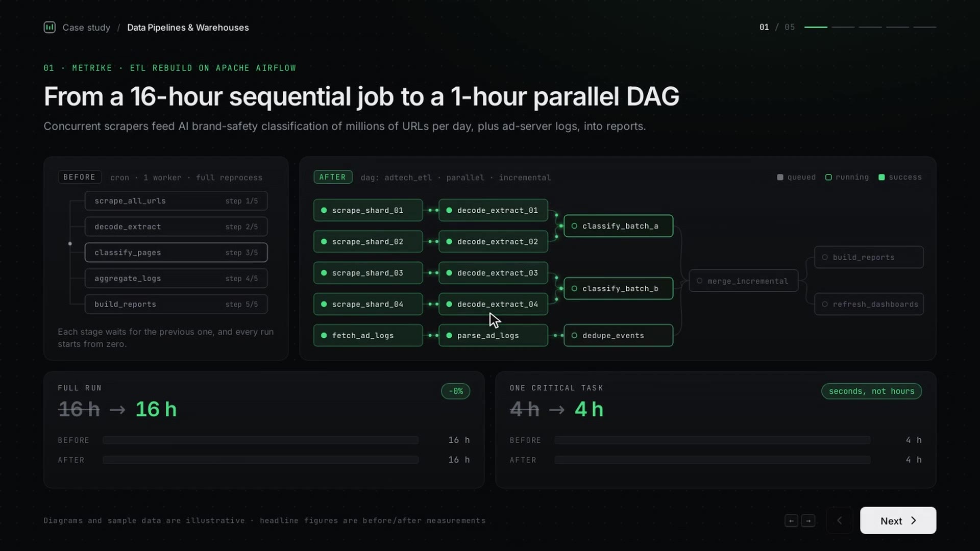980x551 pixels.
Task: Select the classify_pages step 3/5 row
Action: pos(176,253)
